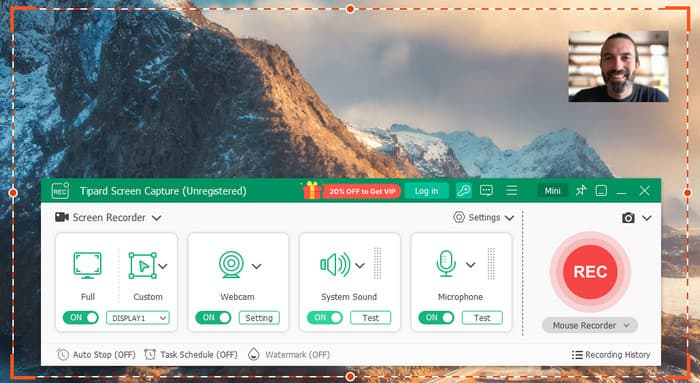Click the Custom label text
The width and height of the screenshot is (700, 383).
tap(148, 297)
